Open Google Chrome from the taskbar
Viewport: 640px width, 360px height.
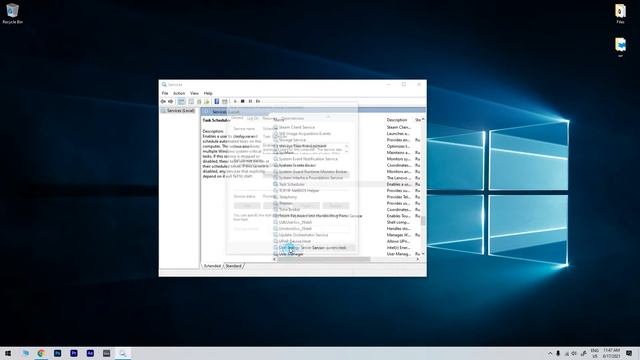41,353
